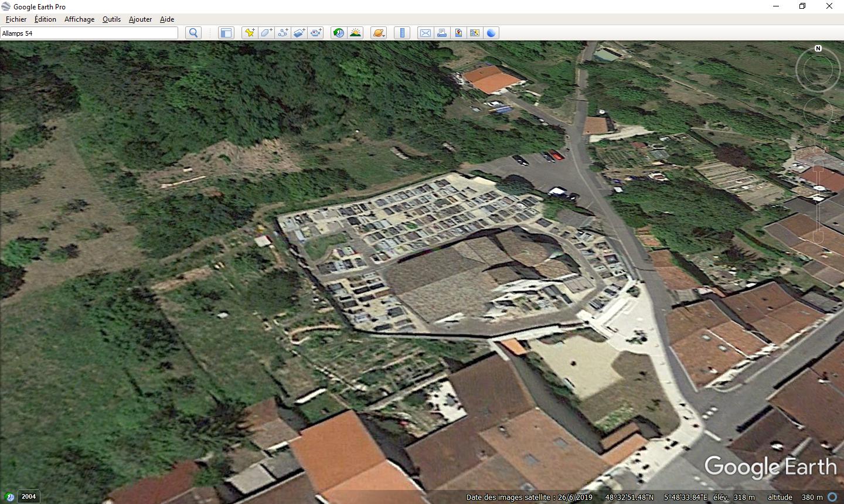Click the search field containing Allamps 54

[x=89, y=33]
